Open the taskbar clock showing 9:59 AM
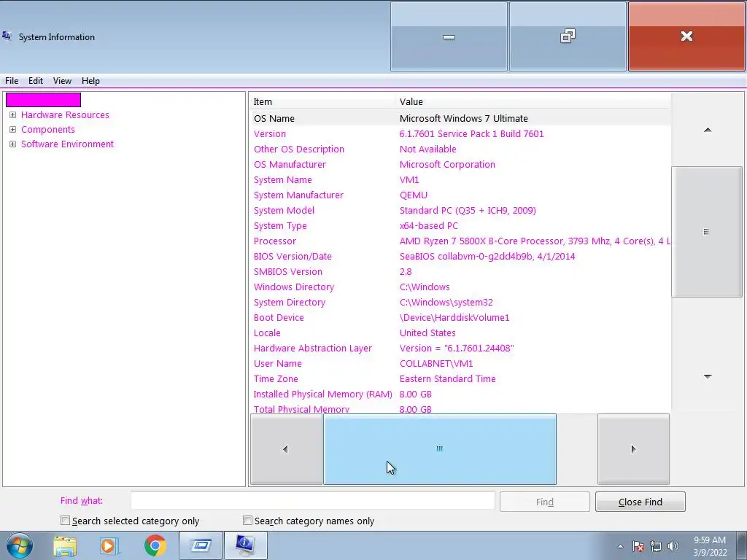Screen dimensions: 747x560 710,546
